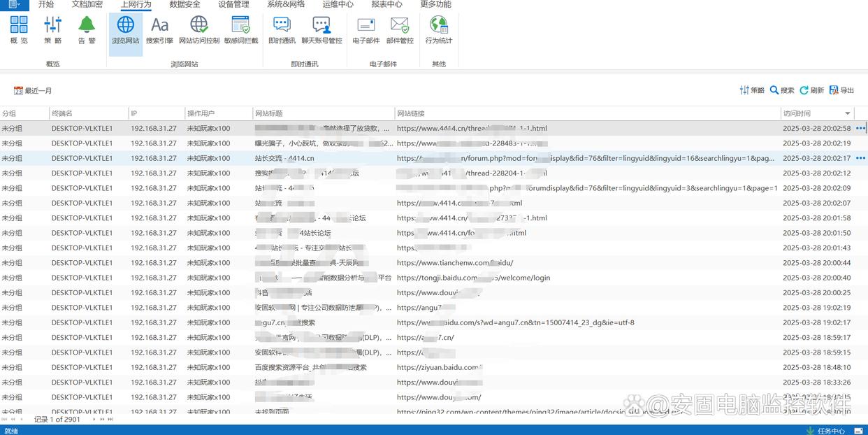Switch to the 数据安全 tab
The image size is (868, 435).
point(185,5)
